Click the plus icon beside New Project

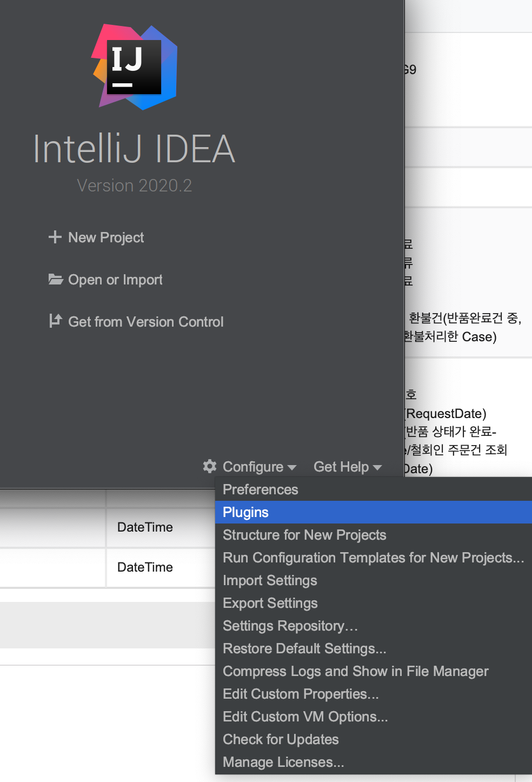pos(55,237)
